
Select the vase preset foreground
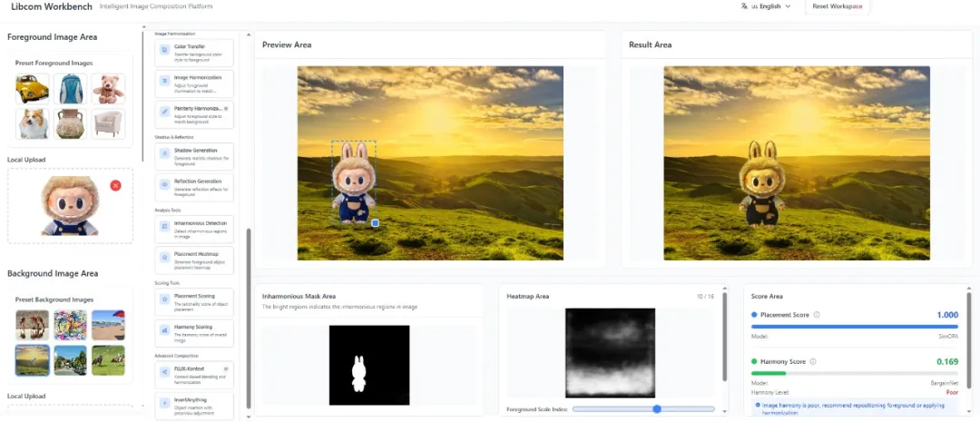pyautogui.click(x=70, y=124)
